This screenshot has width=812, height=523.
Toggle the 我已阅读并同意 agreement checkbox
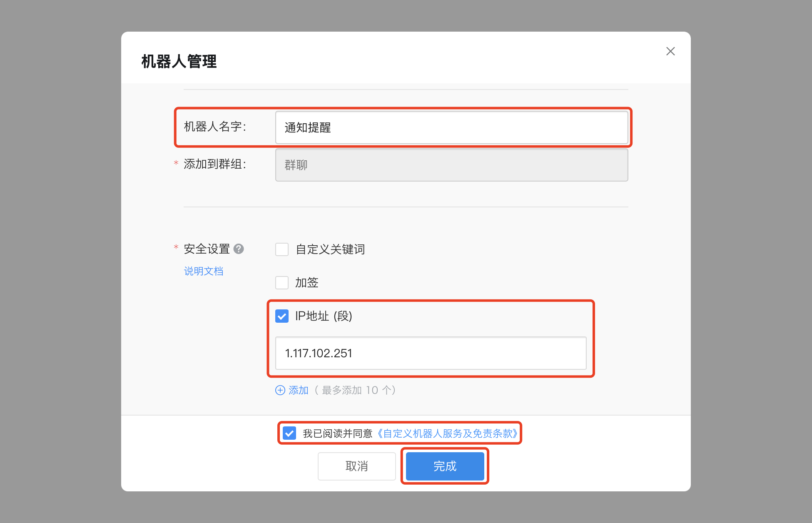pos(289,433)
